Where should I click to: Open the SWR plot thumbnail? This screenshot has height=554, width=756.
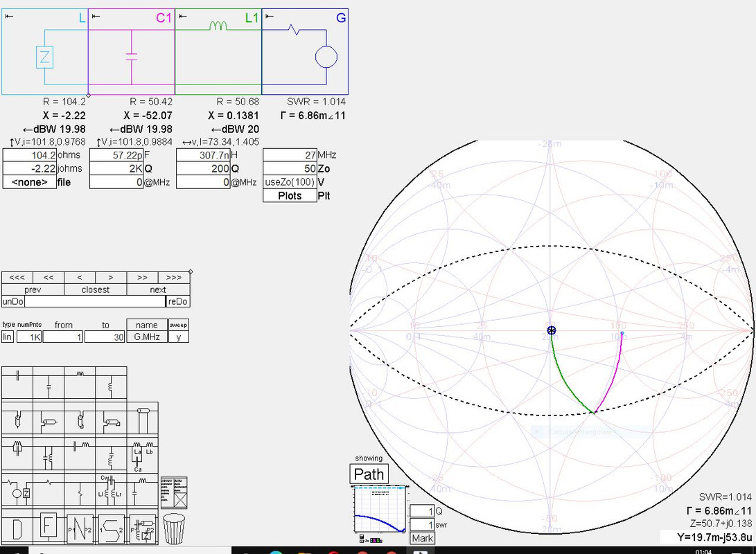[381, 510]
